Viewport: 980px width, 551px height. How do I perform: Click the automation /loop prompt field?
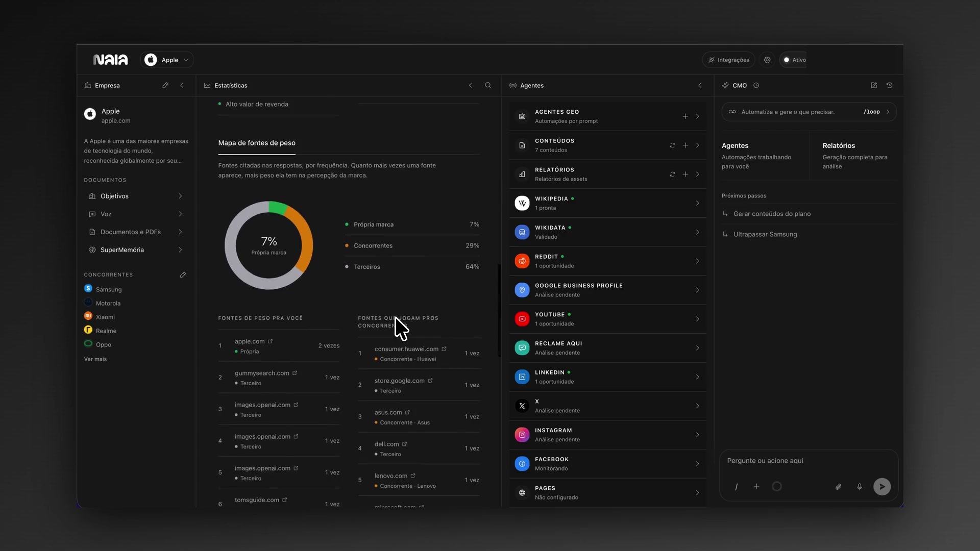click(809, 112)
